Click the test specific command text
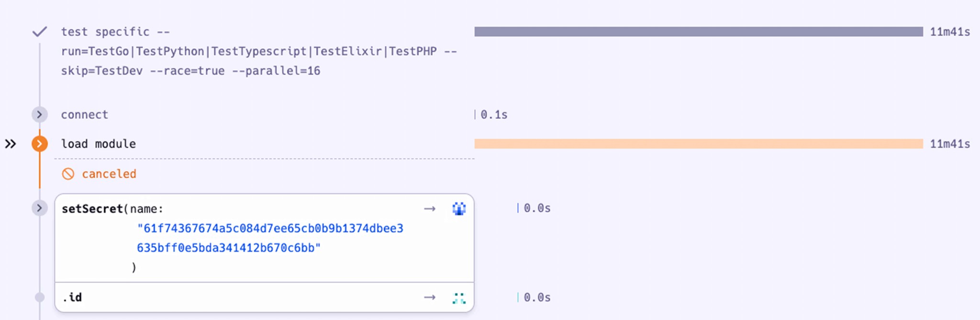The image size is (980, 320). click(258, 51)
